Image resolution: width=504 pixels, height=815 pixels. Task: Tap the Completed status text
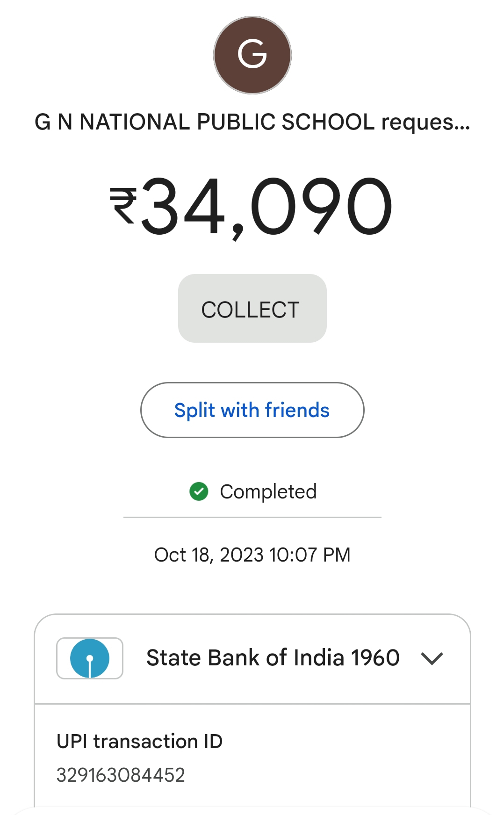coord(268,491)
